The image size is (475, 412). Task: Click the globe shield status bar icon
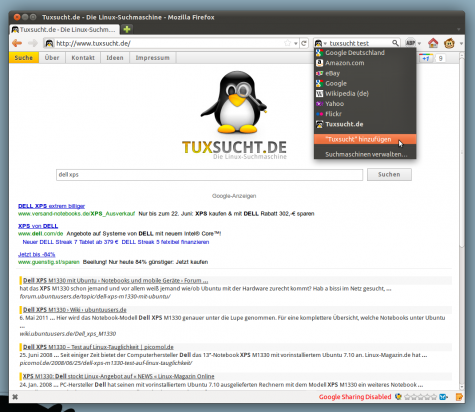pos(398,397)
